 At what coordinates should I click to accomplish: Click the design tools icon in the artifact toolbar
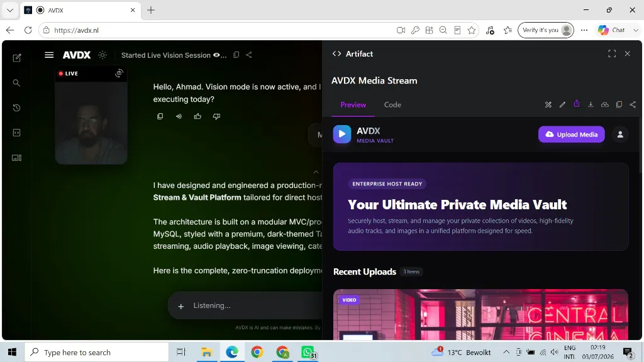pyautogui.click(x=548, y=105)
